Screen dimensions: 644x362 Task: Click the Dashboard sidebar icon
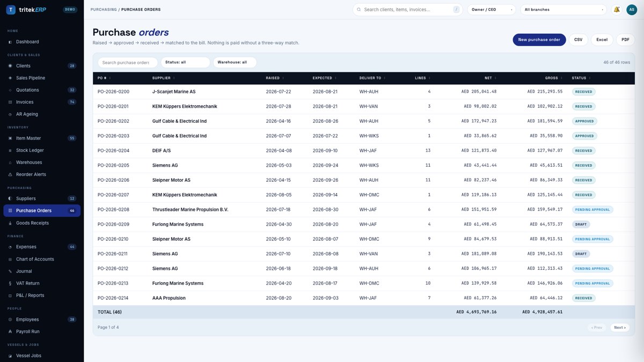(x=10, y=42)
